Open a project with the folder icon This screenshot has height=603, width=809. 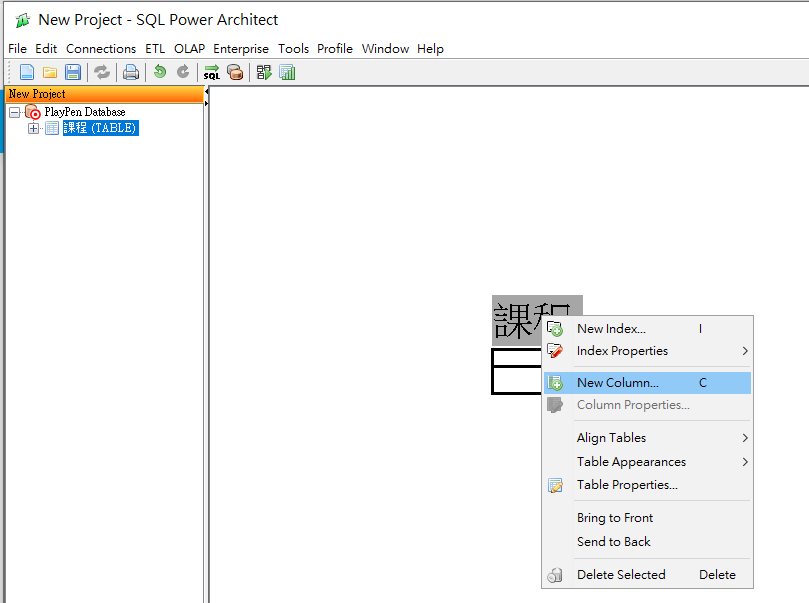50,72
